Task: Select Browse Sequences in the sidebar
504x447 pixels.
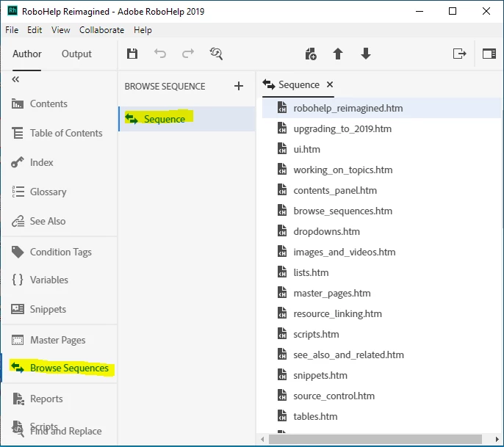Action: [60, 368]
